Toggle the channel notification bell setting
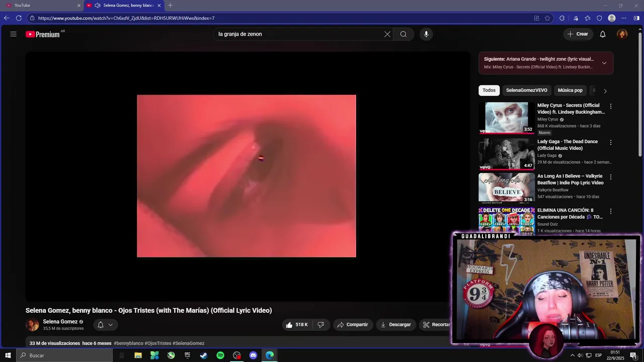The image size is (644, 362). point(106,325)
